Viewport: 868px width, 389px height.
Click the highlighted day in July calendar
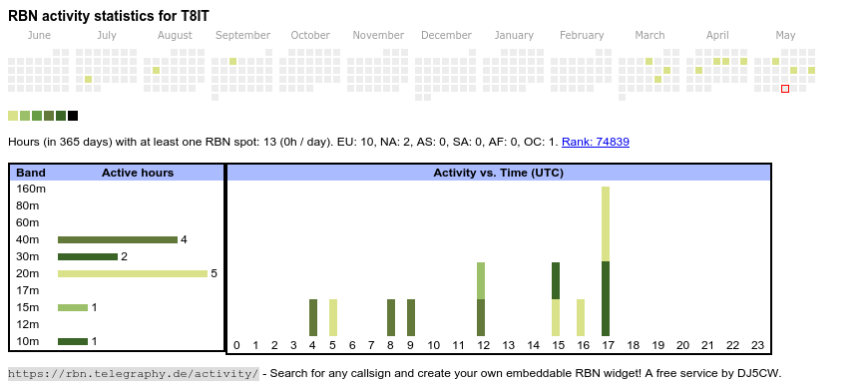coord(89,79)
